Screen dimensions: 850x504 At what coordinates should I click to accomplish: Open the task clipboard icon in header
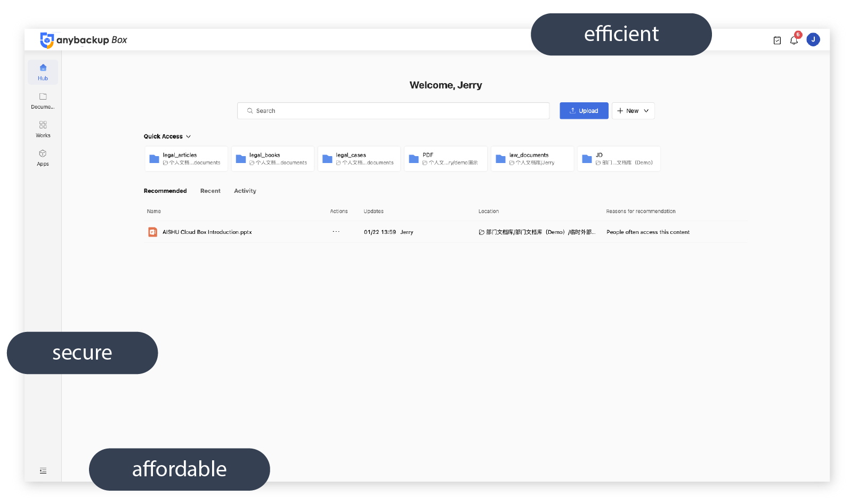[777, 40]
